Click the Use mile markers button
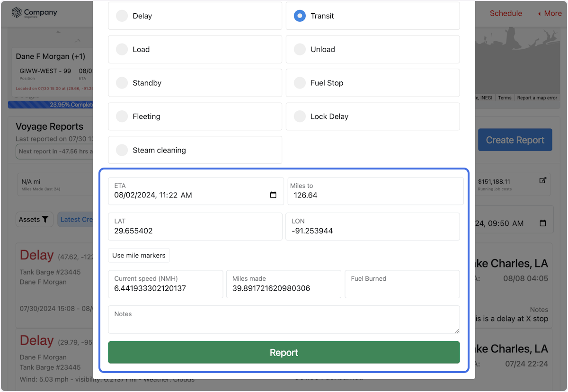568x392 pixels. [x=139, y=255]
